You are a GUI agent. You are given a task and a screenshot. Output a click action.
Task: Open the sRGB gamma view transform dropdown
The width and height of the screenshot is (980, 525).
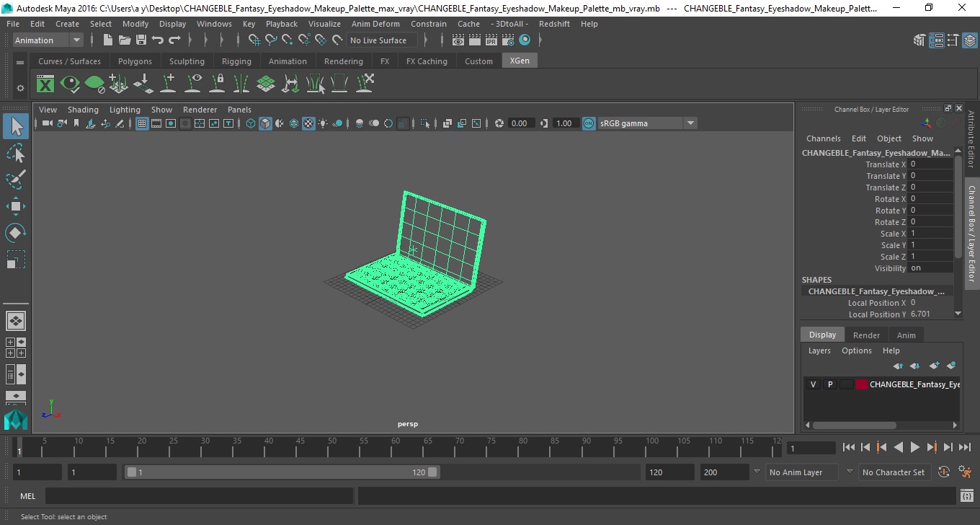click(646, 123)
